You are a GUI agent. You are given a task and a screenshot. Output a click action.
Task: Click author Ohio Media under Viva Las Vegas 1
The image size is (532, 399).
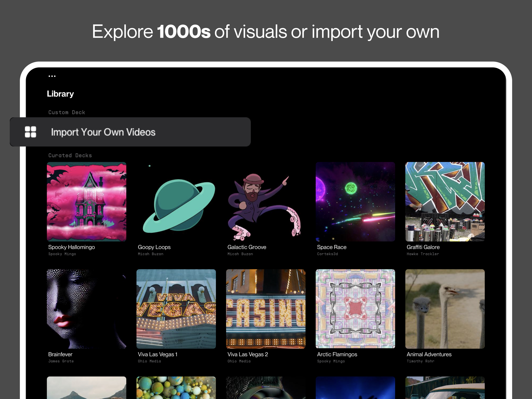point(149,361)
